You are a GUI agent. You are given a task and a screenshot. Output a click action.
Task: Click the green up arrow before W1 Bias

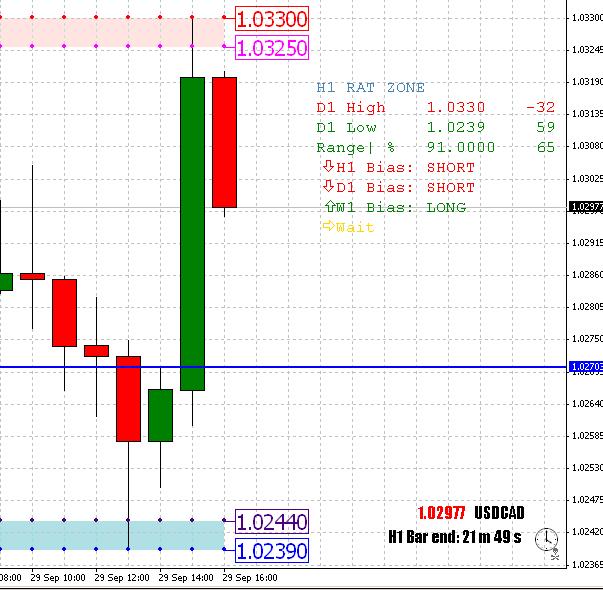(330, 206)
